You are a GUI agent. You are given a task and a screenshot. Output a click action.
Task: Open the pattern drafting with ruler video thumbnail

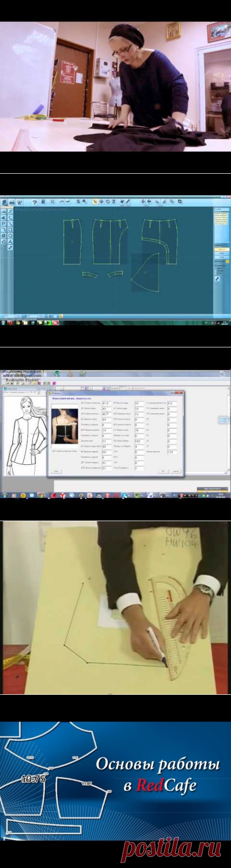tap(115, 607)
